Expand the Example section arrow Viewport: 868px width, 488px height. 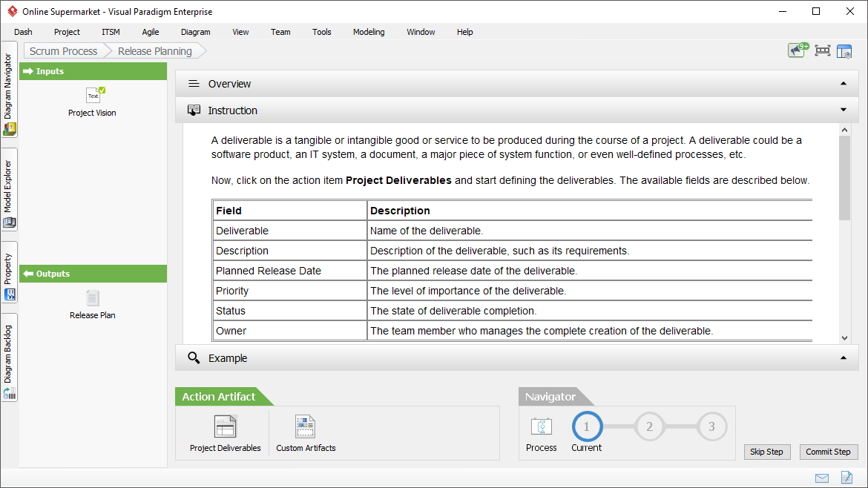click(x=843, y=358)
